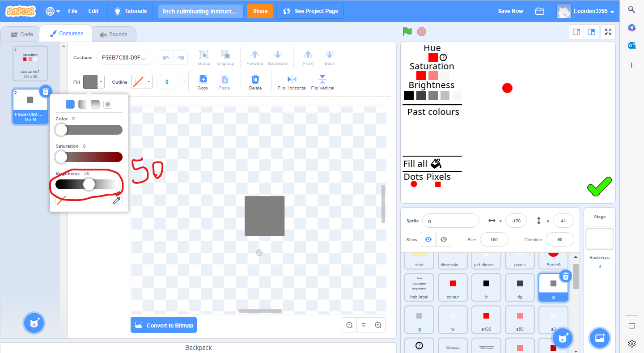Click Save Now to save the project
644x353 pixels.
[510, 11]
